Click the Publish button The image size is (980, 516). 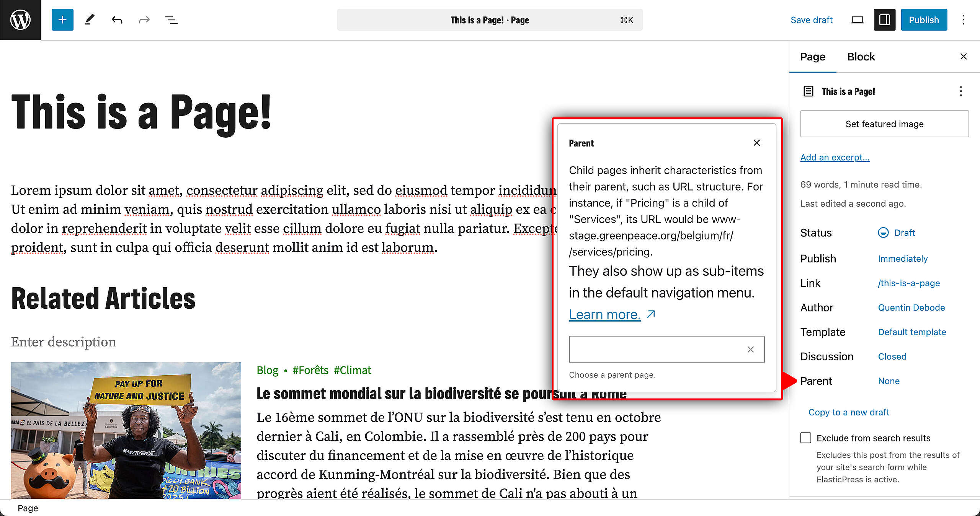point(924,20)
